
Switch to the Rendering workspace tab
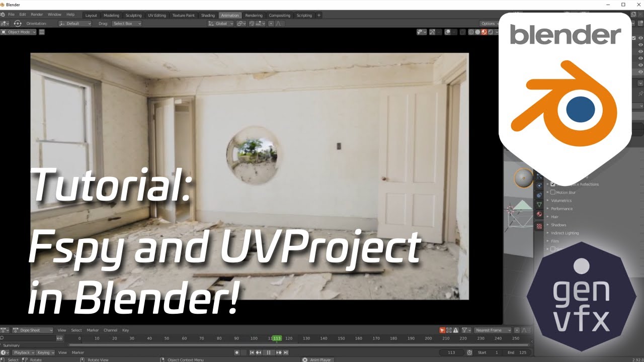[254, 15]
